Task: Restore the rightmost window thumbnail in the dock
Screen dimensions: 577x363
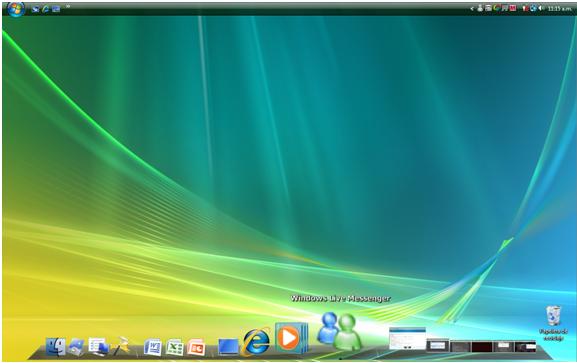Action: pyautogui.click(x=525, y=346)
